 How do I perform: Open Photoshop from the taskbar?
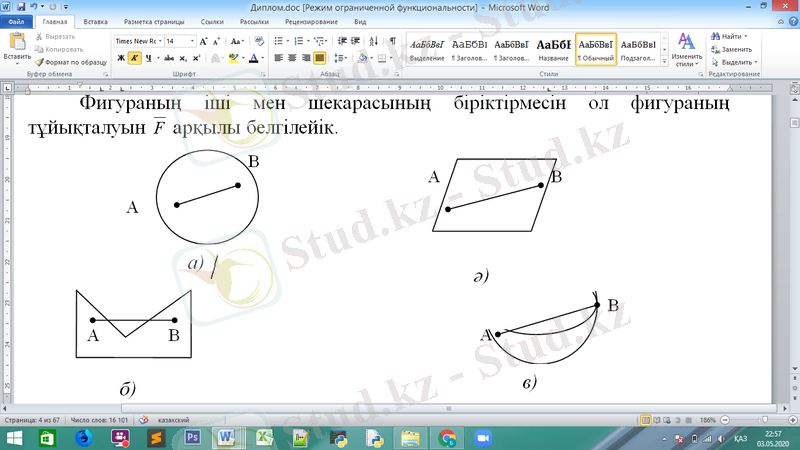(x=192, y=438)
